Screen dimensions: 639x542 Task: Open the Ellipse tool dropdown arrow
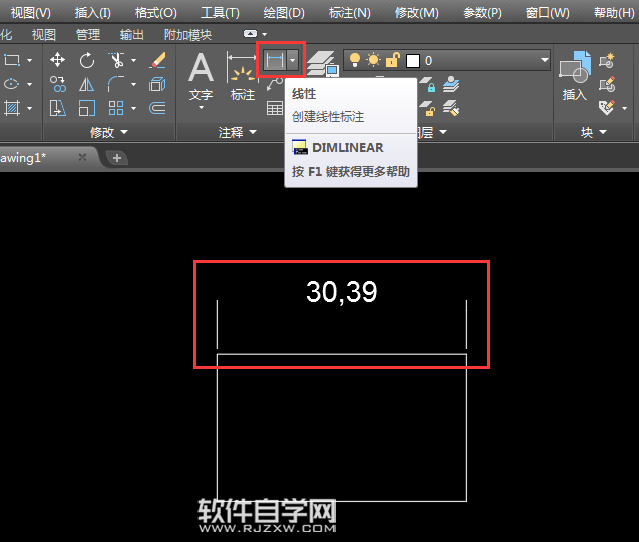[29, 84]
